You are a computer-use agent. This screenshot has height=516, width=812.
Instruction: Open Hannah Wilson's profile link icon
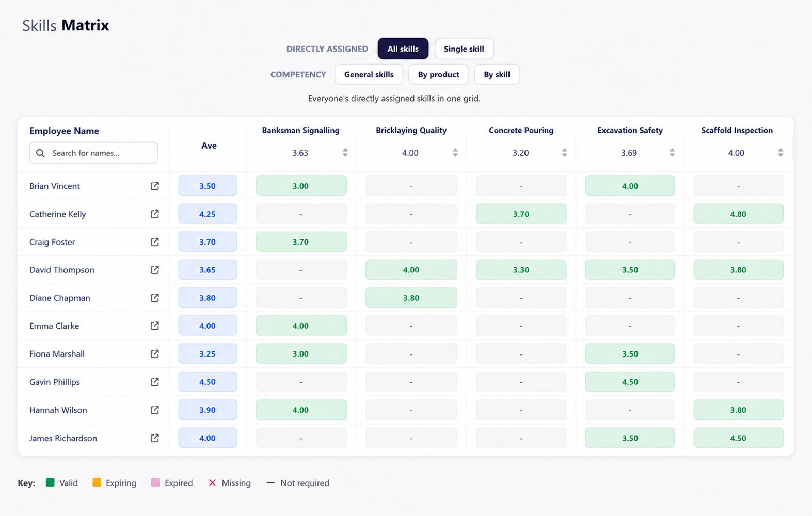pos(154,410)
